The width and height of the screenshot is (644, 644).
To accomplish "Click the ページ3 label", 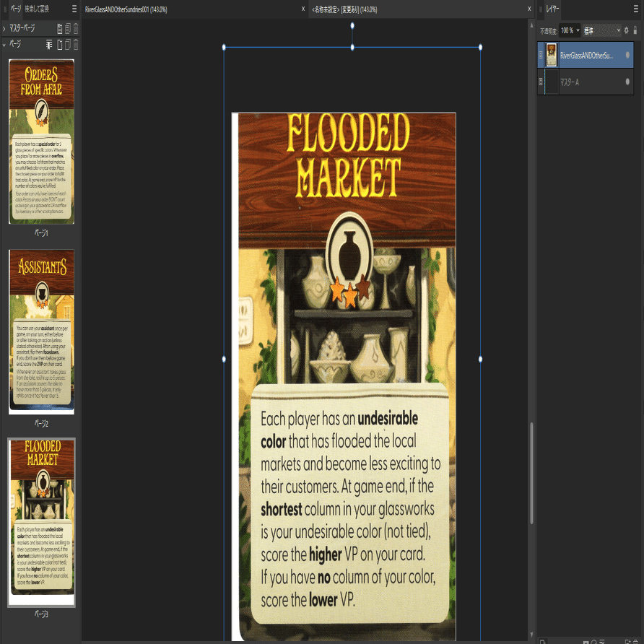I will pyautogui.click(x=41, y=614).
